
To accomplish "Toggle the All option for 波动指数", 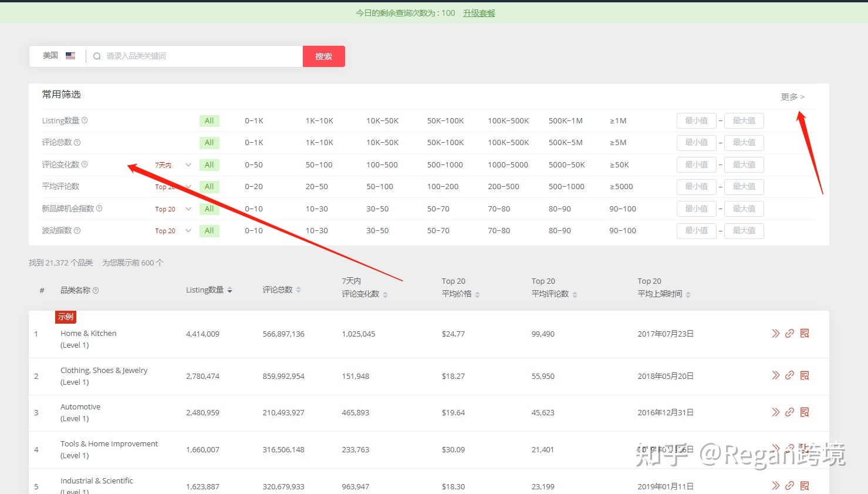I will (209, 231).
